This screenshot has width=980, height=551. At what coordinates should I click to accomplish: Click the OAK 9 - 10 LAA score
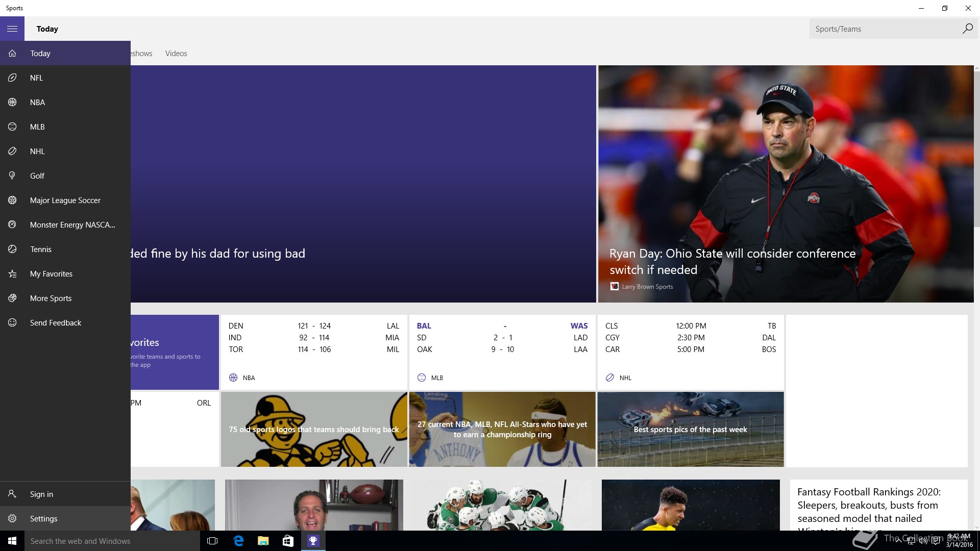502,349
